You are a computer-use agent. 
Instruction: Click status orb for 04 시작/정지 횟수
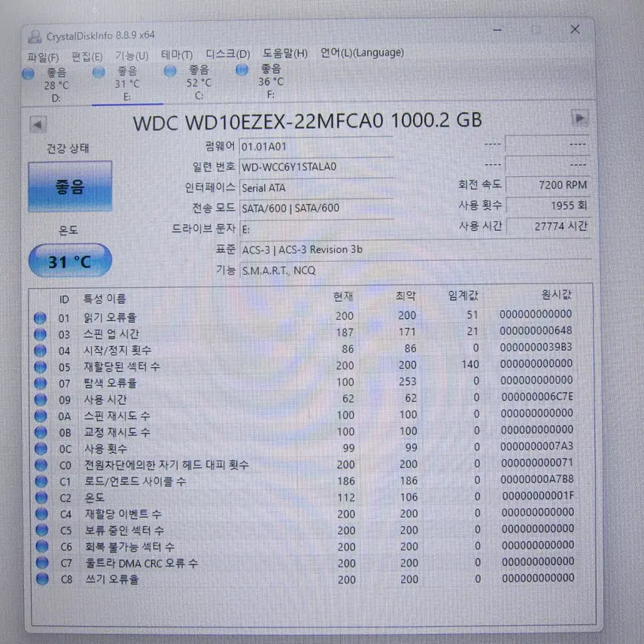[41, 351]
